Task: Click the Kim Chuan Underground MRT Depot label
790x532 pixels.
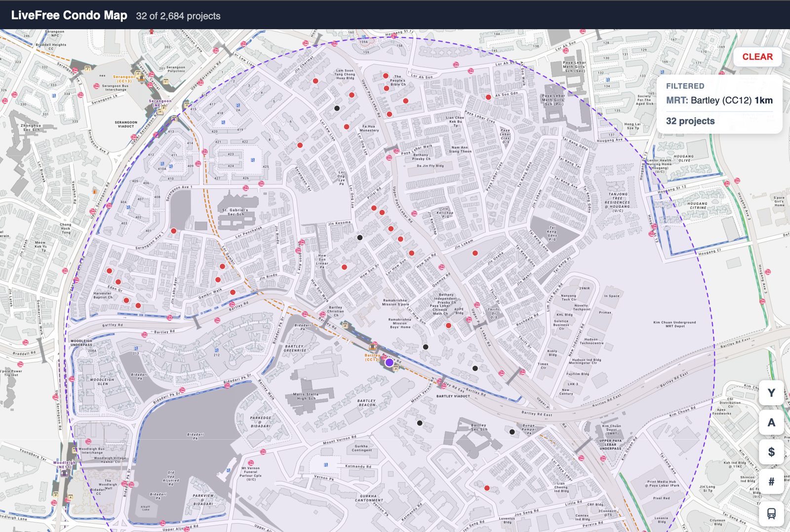Action: pos(674,324)
